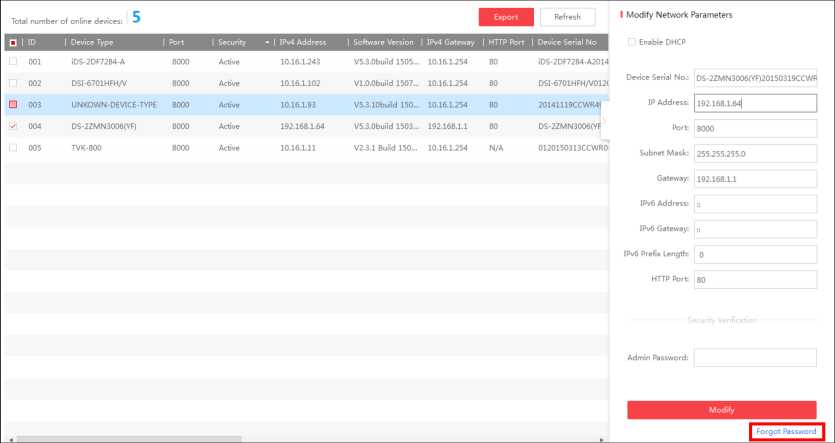Select checkbox for device 005 TVK-800
The height and width of the screenshot is (443, 835).
[x=13, y=147]
